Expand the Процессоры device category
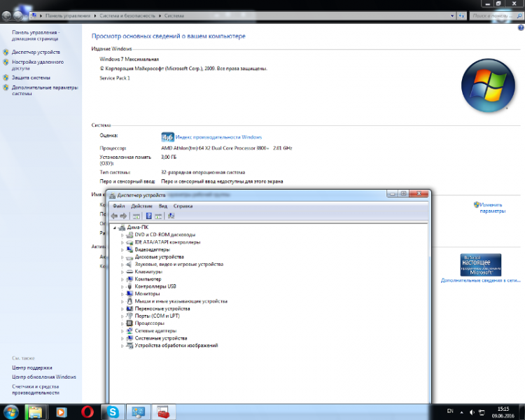525x420 pixels. coord(122,323)
